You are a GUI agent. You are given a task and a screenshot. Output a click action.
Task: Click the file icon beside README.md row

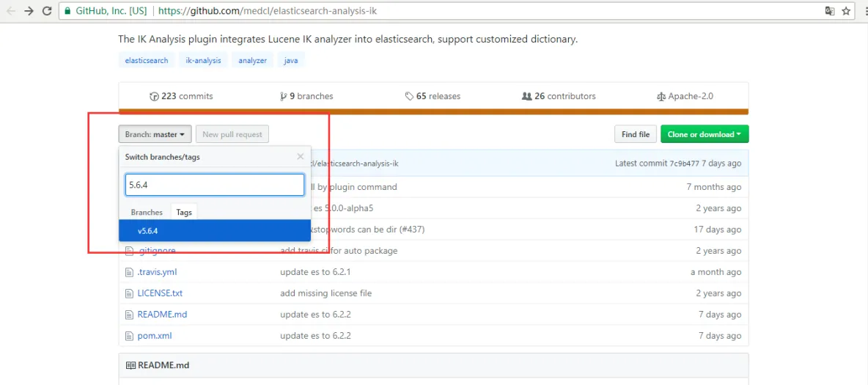tap(129, 314)
